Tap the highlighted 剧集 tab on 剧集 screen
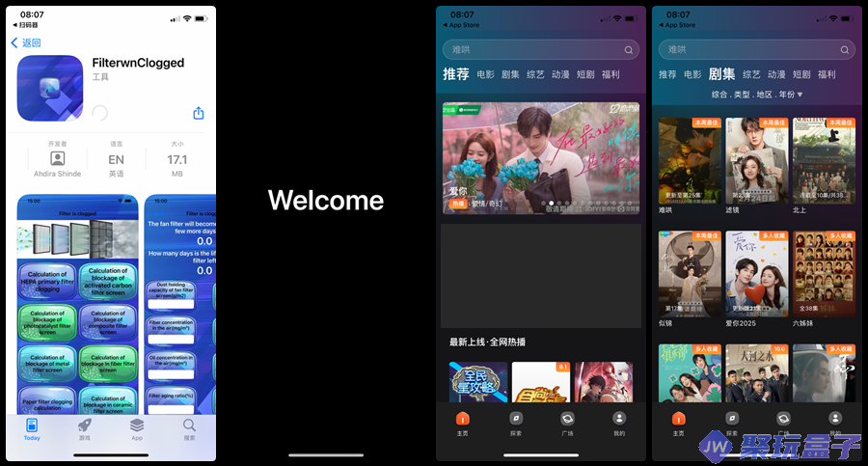This screenshot has height=466, width=868. click(x=721, y=73)
